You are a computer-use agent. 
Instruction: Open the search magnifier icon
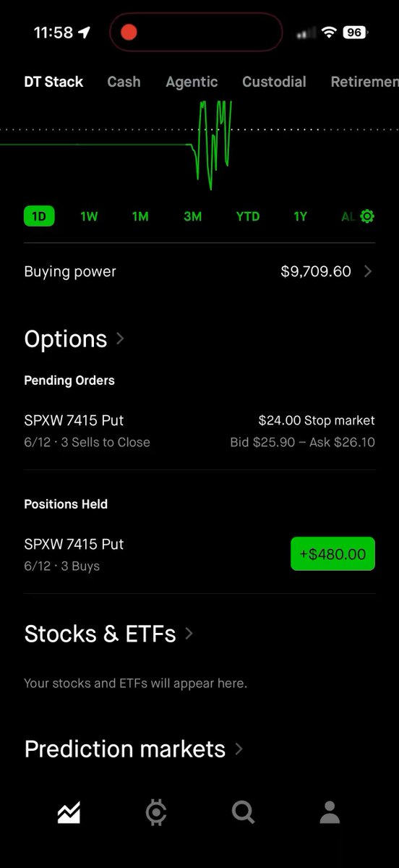coord(244,812)
